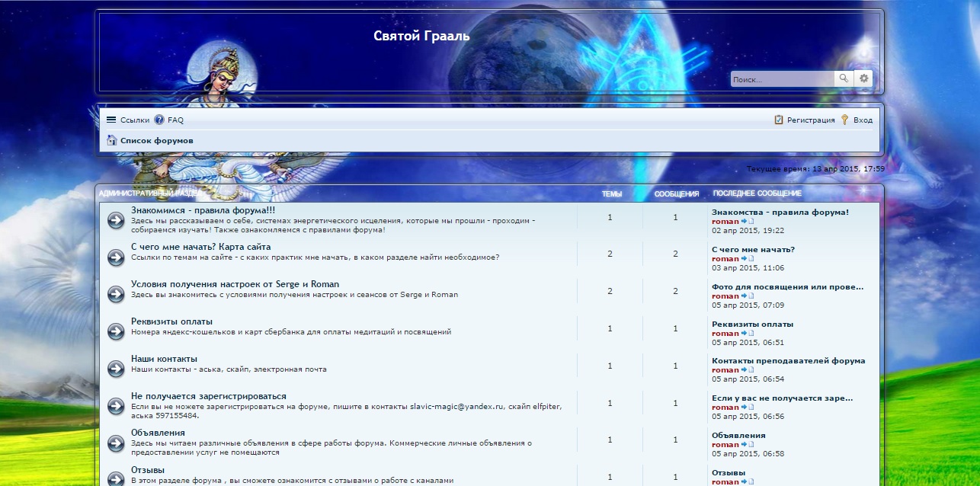Screen dimensions: 980x486
Task: Open the FAQ page link
Action: 175,120
